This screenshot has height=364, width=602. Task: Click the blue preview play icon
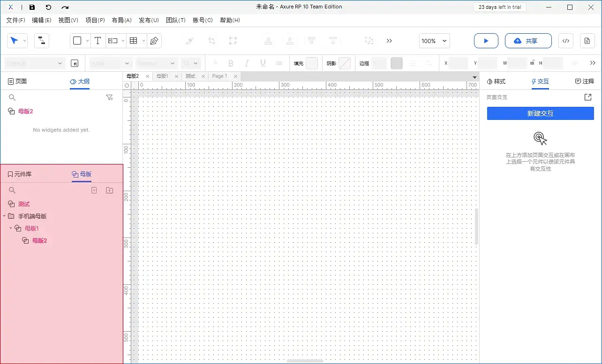pyautogui.click(x=486, y=41)
